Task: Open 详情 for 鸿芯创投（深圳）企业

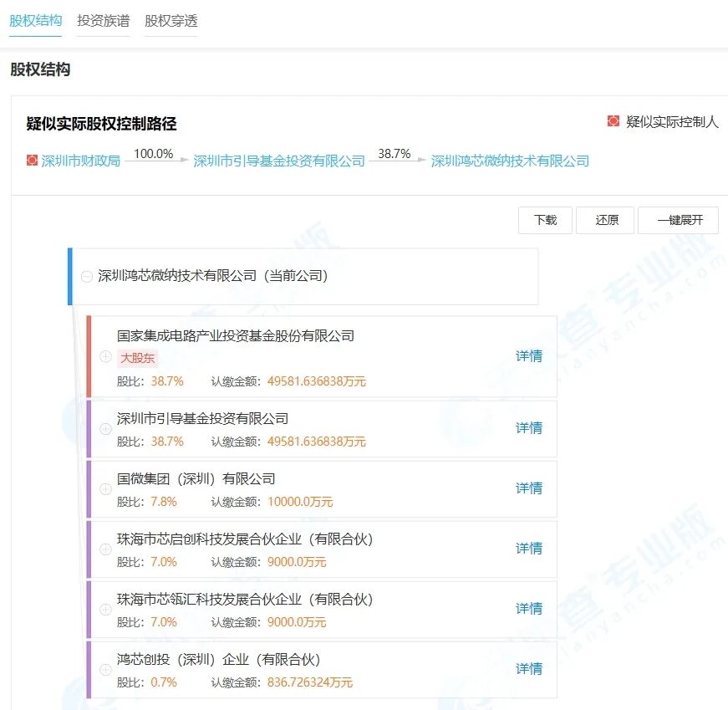Action: pos(527,669)
